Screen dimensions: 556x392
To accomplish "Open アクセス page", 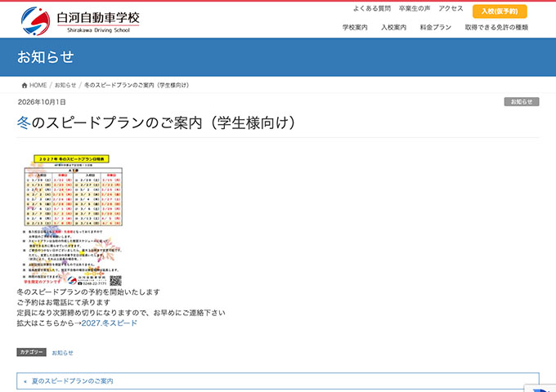I will [451, 8].
